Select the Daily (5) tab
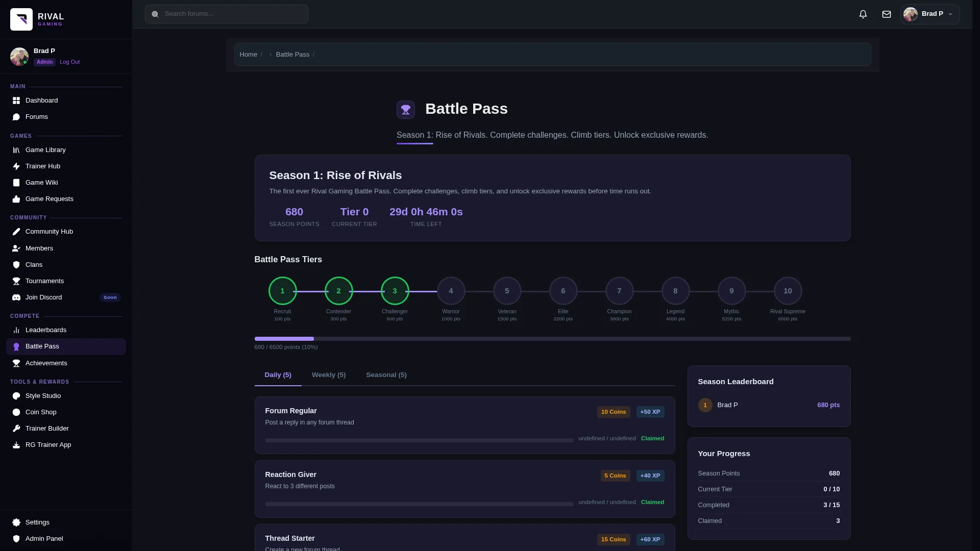 (278, 375)
